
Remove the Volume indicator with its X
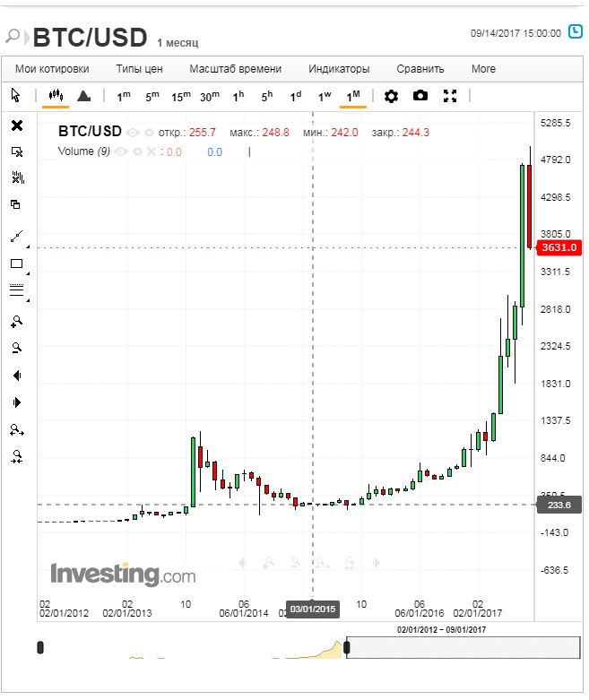152,151
